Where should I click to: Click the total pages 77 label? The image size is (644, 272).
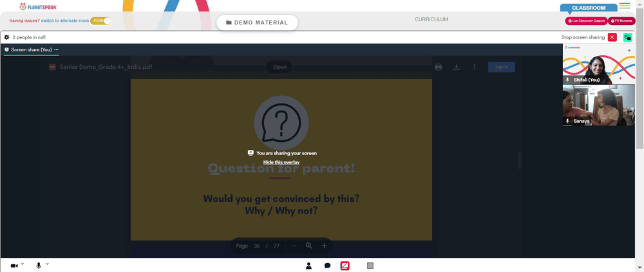[276, 246]
